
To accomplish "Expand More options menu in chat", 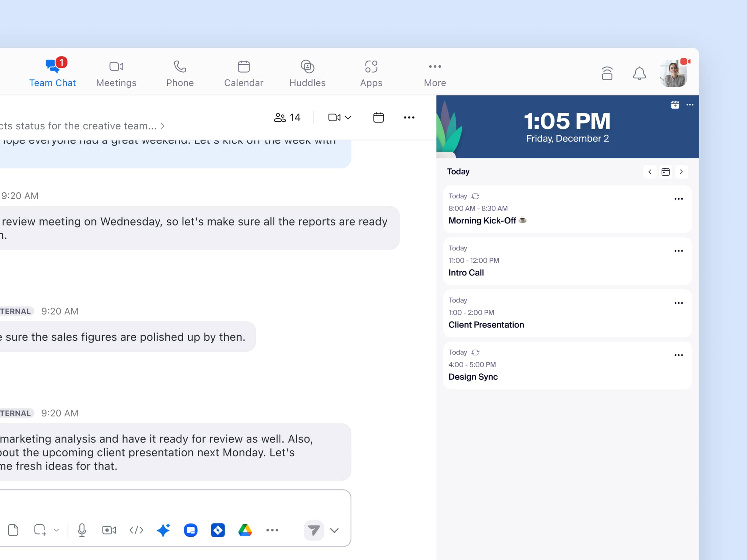I will [409, 118].
